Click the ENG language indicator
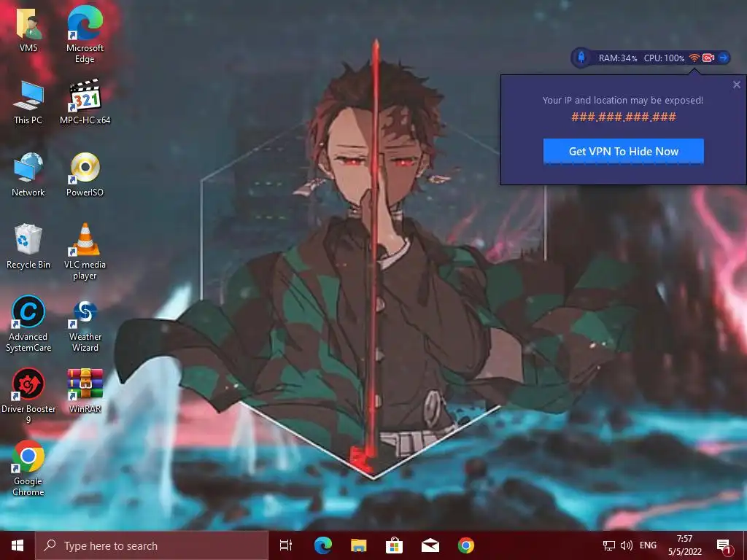Screen dimensions: 747x560 coord(648,545)
